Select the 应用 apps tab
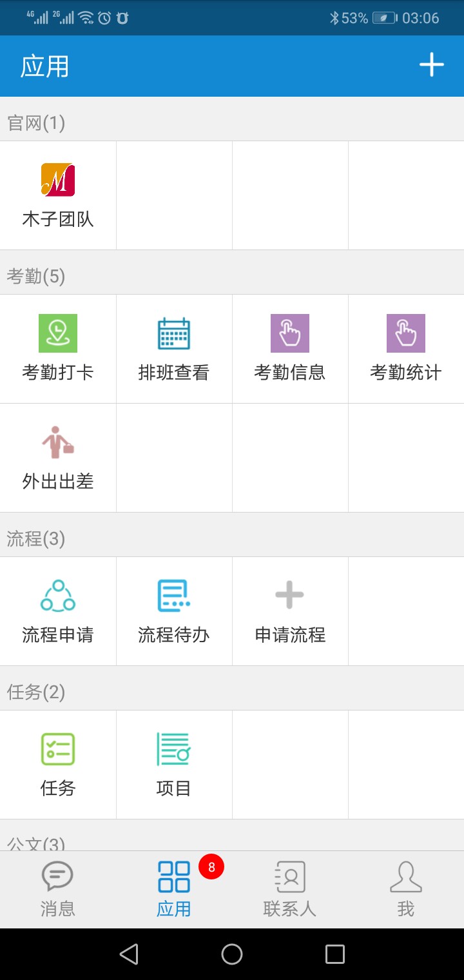464x980 pixels. pyautogui.click(x=174, y=890)
